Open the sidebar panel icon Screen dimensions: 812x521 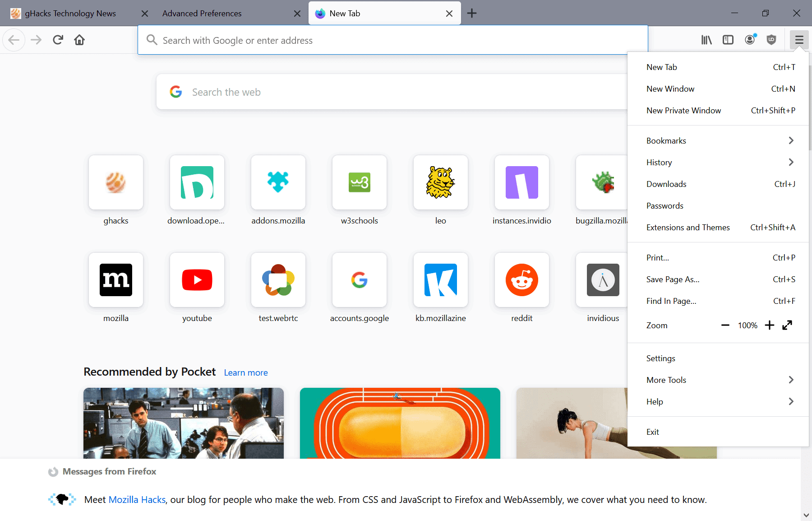pos(728,40)
